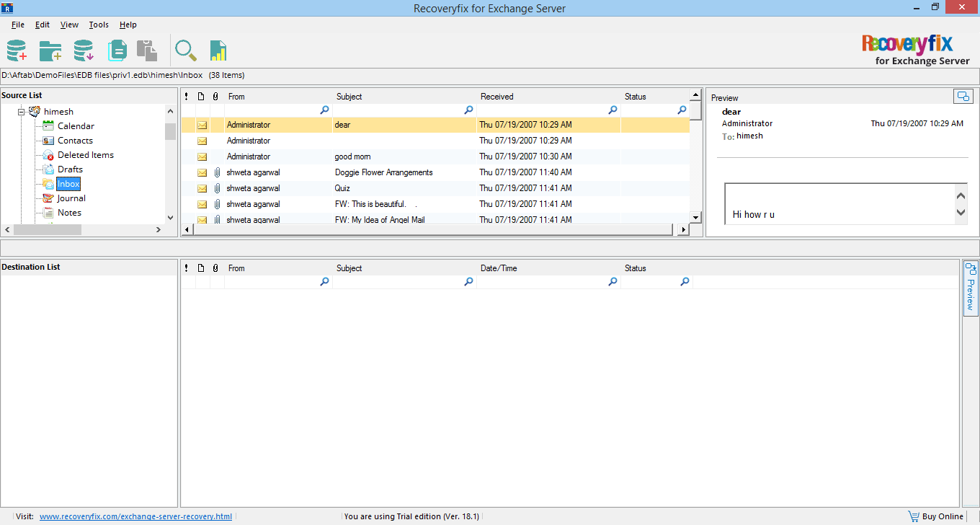
Task: Click the Source List tree right scroll arrow
Action: pos(159,229)
